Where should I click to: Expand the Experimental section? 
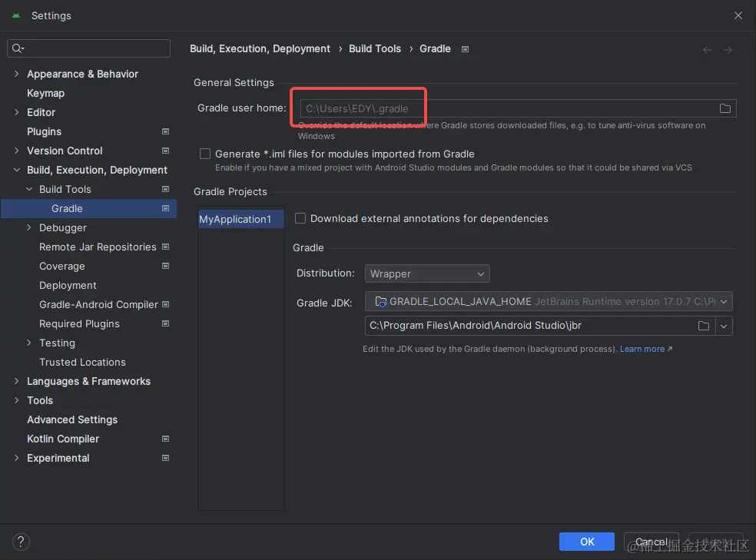click(16, 458)
